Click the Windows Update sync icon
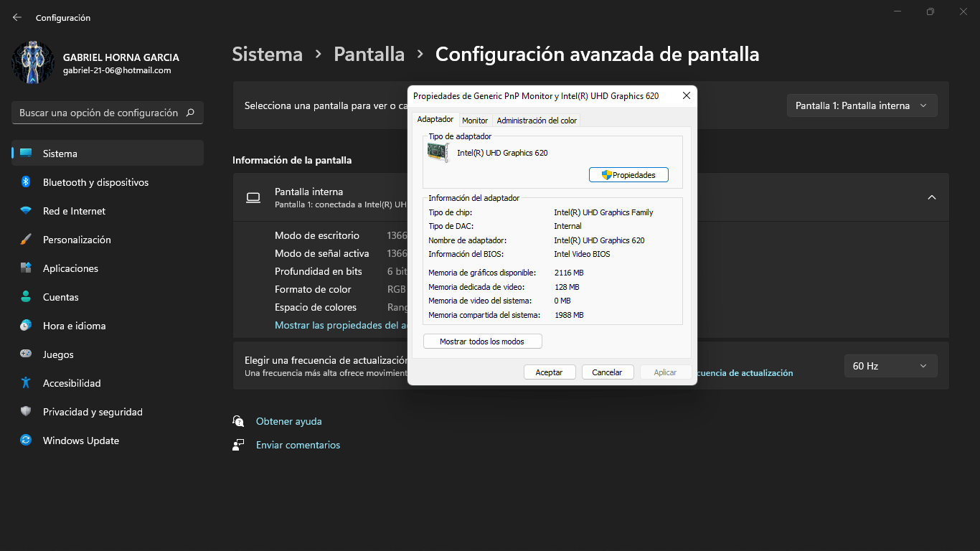Image resolution: width=980 pixels, height=551 pixels. (x=26, y=441)
